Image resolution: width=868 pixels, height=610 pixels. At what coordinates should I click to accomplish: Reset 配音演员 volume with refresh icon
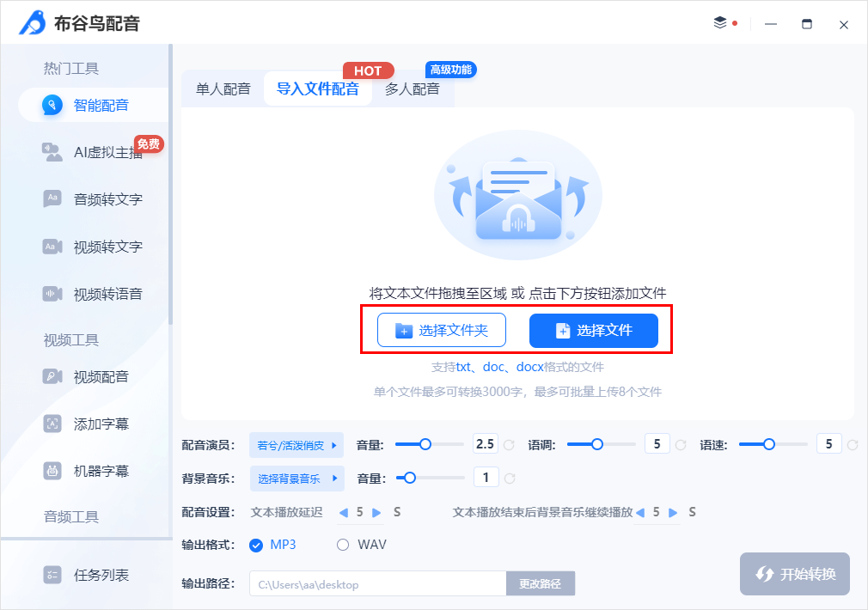[509, 444]
